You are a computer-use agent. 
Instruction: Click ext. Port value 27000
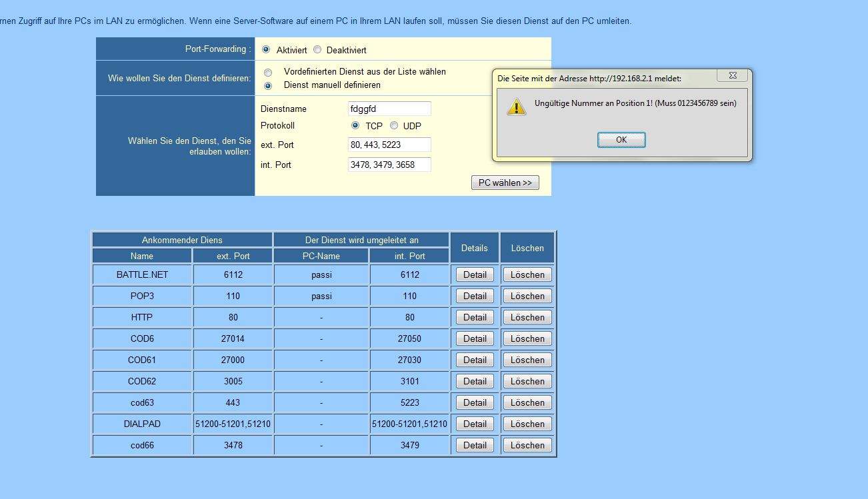233,360
